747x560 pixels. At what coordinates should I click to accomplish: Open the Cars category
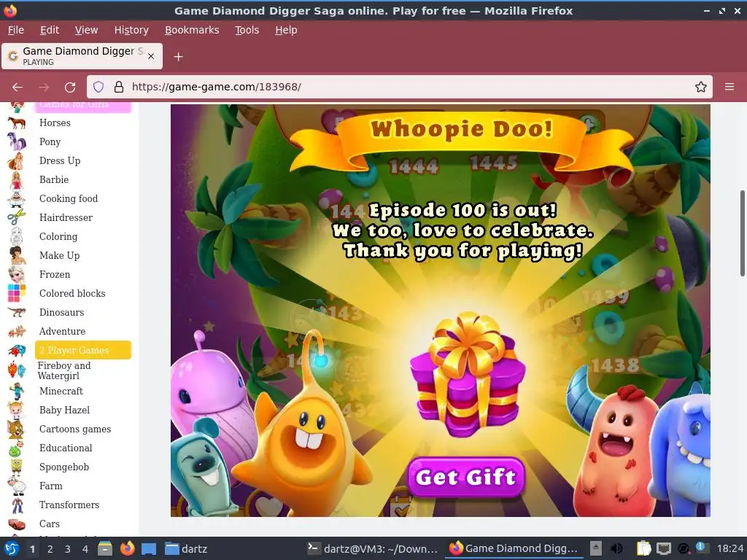point(50,524)
